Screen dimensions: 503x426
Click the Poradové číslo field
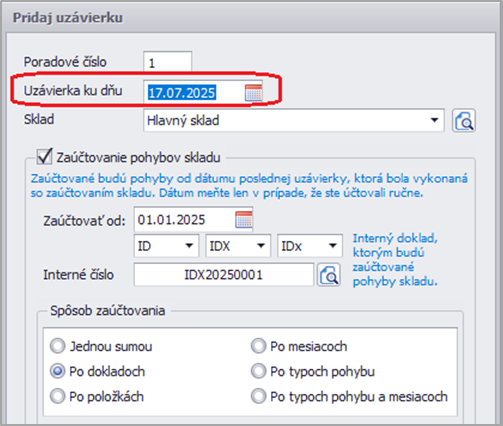pos(168,62)
